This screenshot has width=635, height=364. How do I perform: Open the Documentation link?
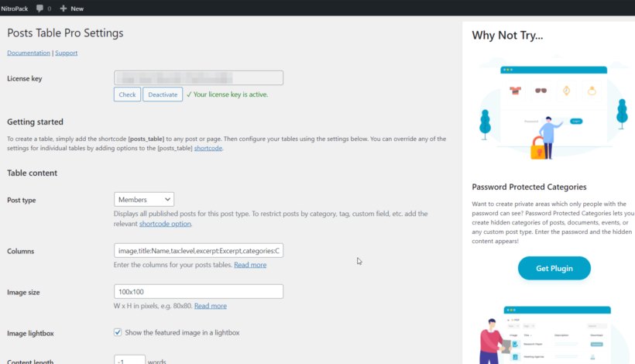tap(29, 53)
